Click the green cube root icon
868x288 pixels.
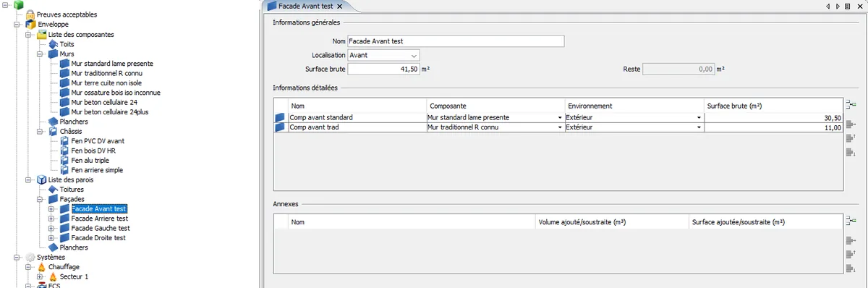coord(19,5)
